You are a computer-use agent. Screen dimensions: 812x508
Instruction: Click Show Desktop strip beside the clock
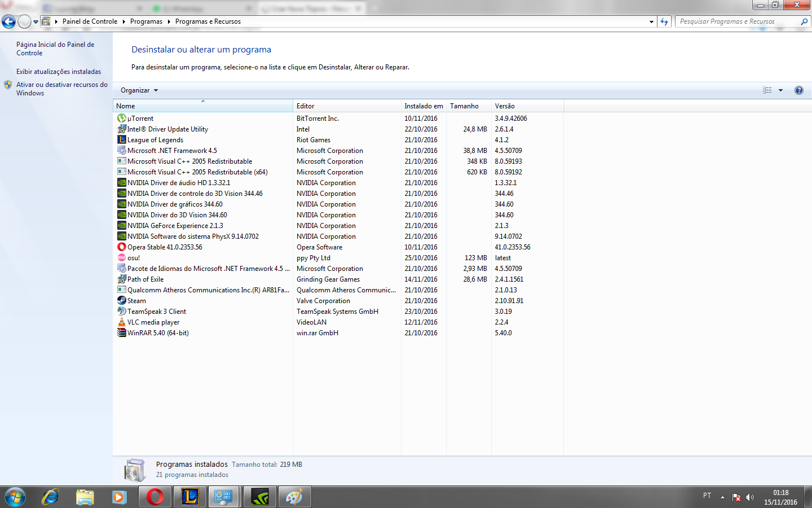click(808, 497)
